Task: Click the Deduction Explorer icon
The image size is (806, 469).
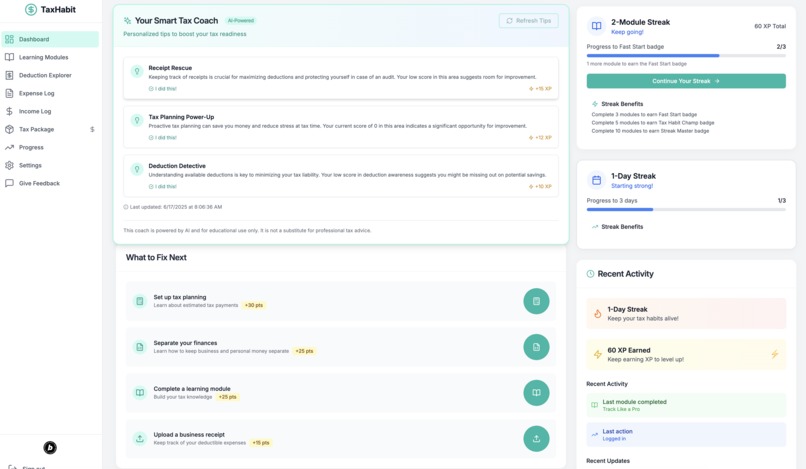Action: tap(9, 75)
